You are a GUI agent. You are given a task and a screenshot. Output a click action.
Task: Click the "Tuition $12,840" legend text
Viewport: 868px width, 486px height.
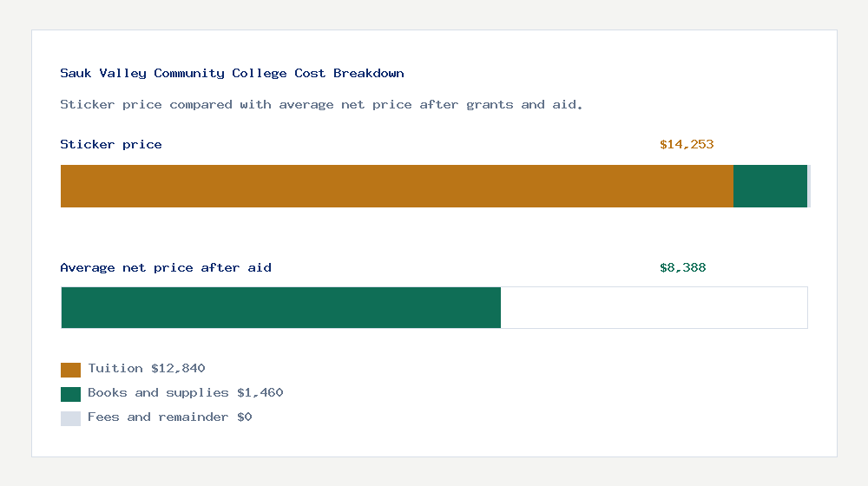point(147,369)
